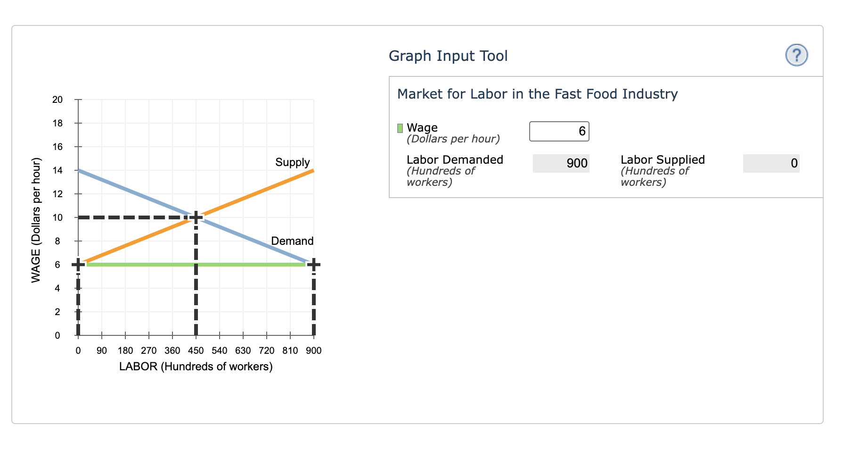
Task: Select the Supply label on the graph
Action: coord(292,162)
